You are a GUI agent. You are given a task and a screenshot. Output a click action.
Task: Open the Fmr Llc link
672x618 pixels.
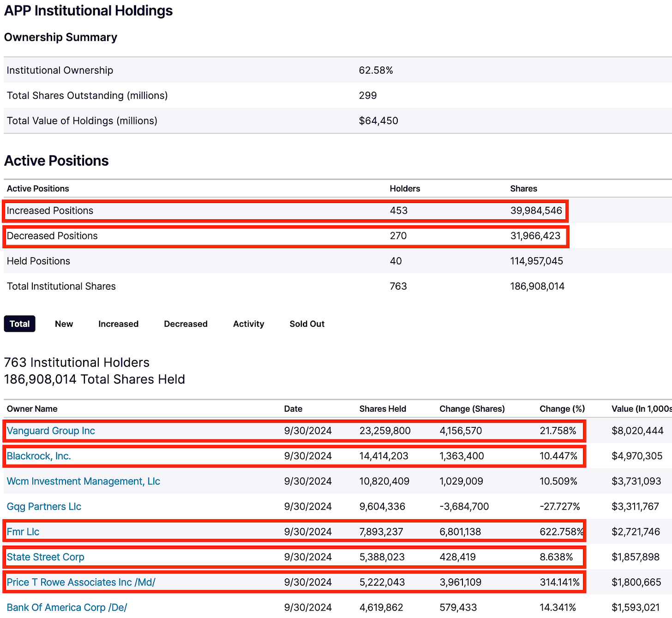click(23, 532)
